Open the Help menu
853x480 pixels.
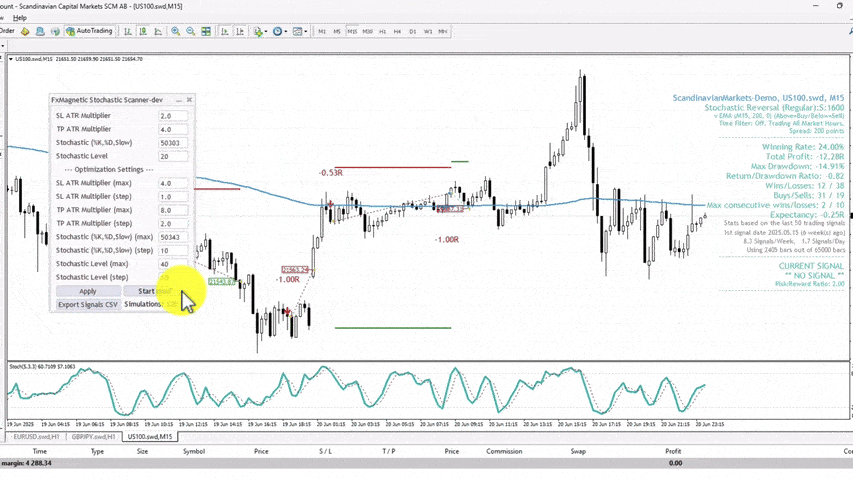20,18
